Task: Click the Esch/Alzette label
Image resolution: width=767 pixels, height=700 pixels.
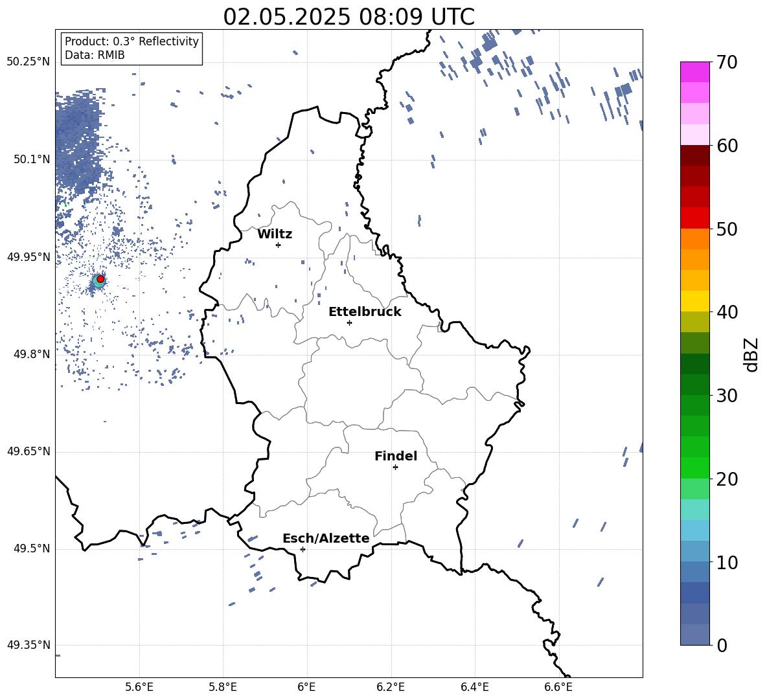Action: 326,538
